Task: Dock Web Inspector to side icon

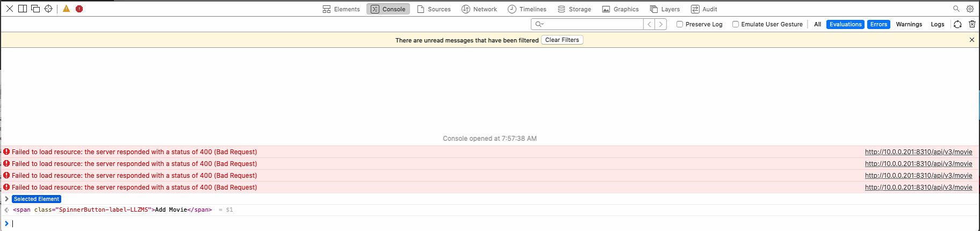Action: click(23, 9)
